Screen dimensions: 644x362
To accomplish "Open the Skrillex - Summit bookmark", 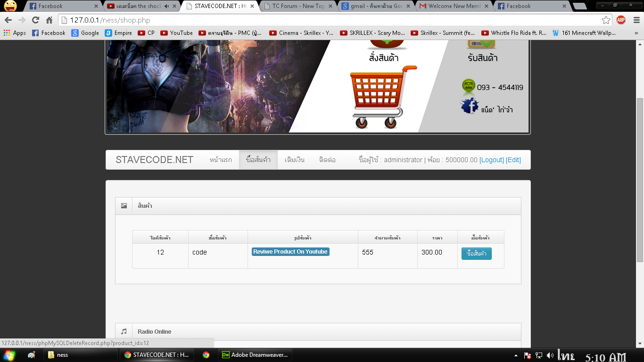I will (443, 33).
